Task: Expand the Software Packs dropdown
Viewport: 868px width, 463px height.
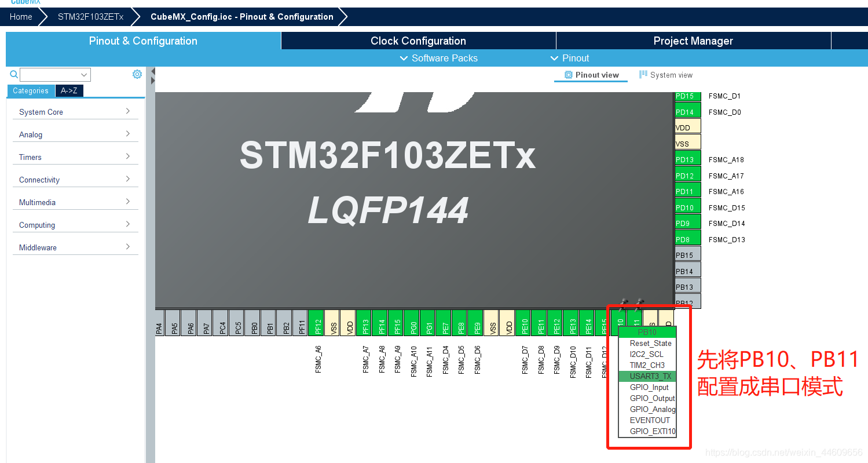Action: coord(439,58)
